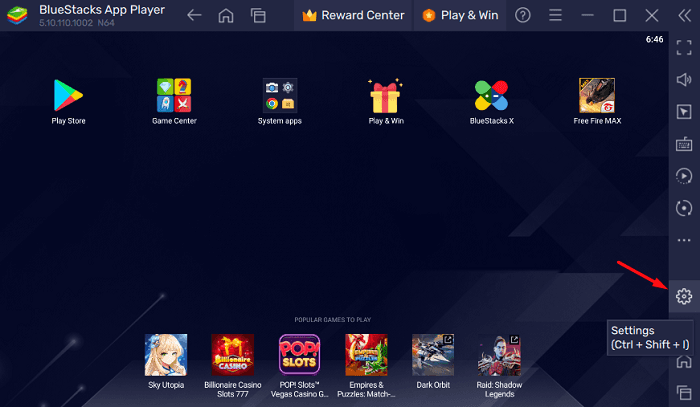The image size is (700, 407).
Task: Open Dark Orbit game
Action: (x=433, y=355)
